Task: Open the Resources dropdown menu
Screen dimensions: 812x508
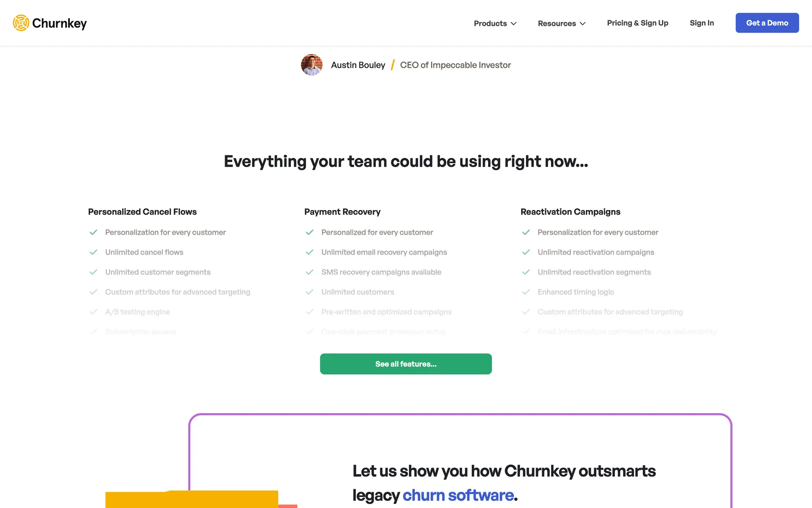Action: [x=561, y=23]
